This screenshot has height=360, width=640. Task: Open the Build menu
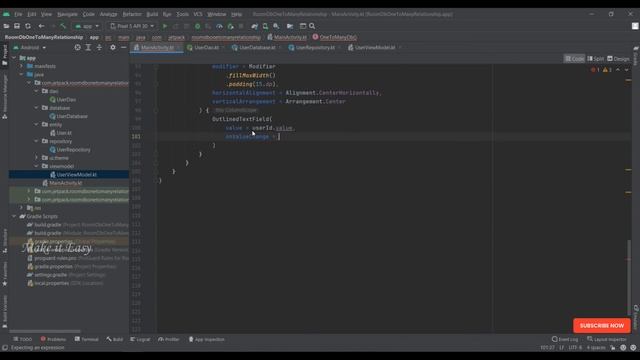click(152, 14)
